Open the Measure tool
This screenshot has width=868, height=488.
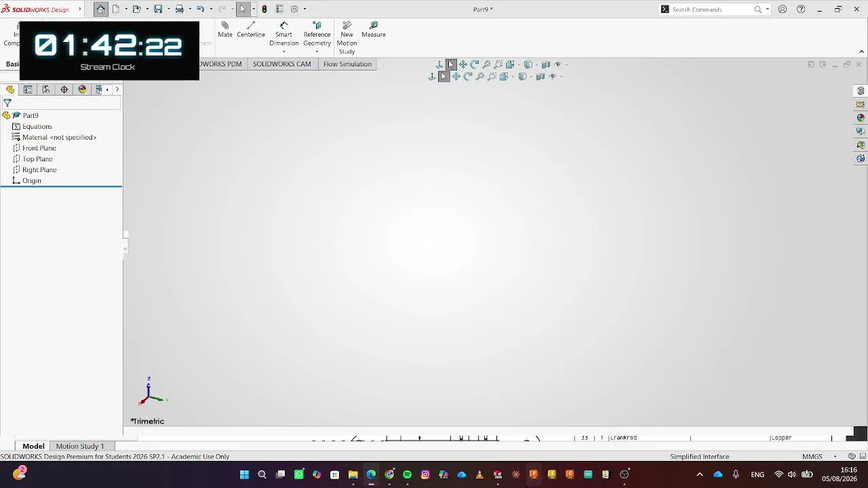point(374,30)
